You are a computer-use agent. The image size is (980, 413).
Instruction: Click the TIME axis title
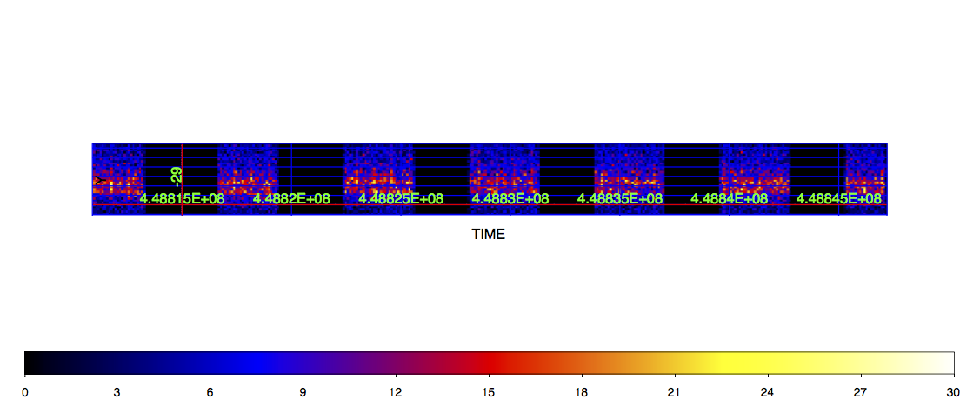[489, 235]
